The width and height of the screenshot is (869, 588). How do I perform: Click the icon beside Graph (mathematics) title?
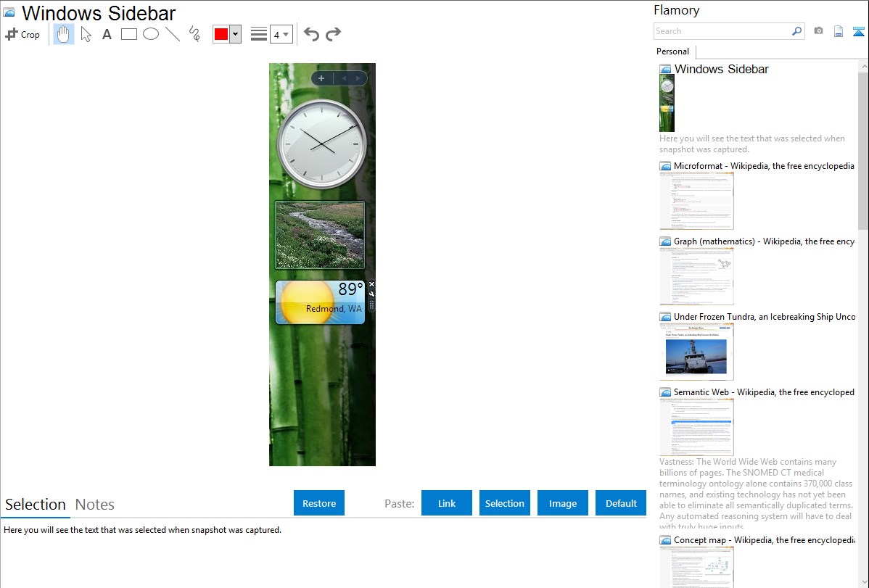click(x=666, y=241)
